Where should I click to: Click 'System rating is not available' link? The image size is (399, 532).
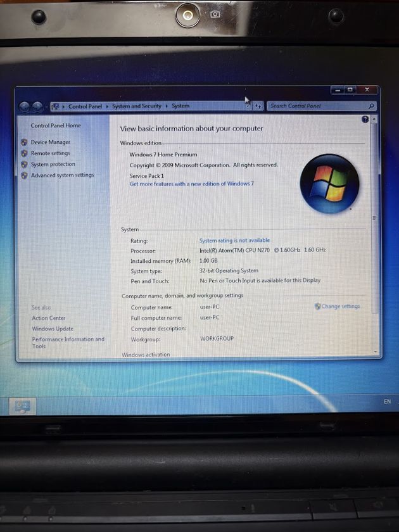(234, 241)
